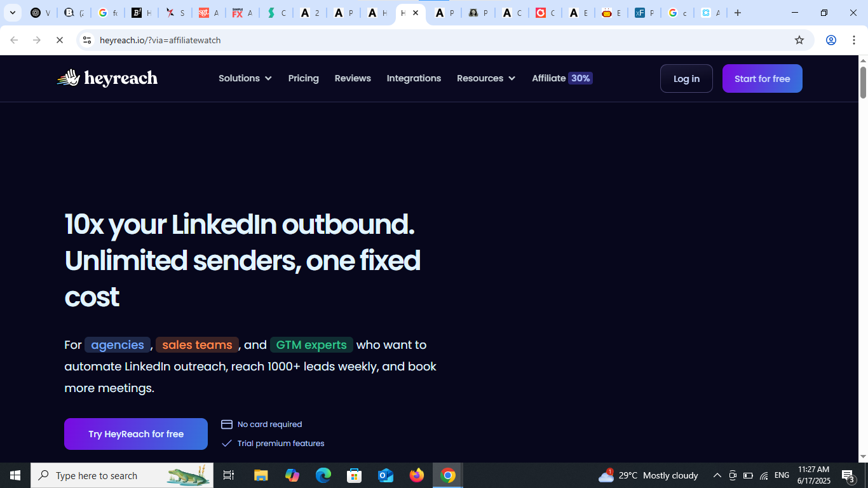868x488 pixels.
Task: Go back to previous page
Action: [x=14, y=40]
